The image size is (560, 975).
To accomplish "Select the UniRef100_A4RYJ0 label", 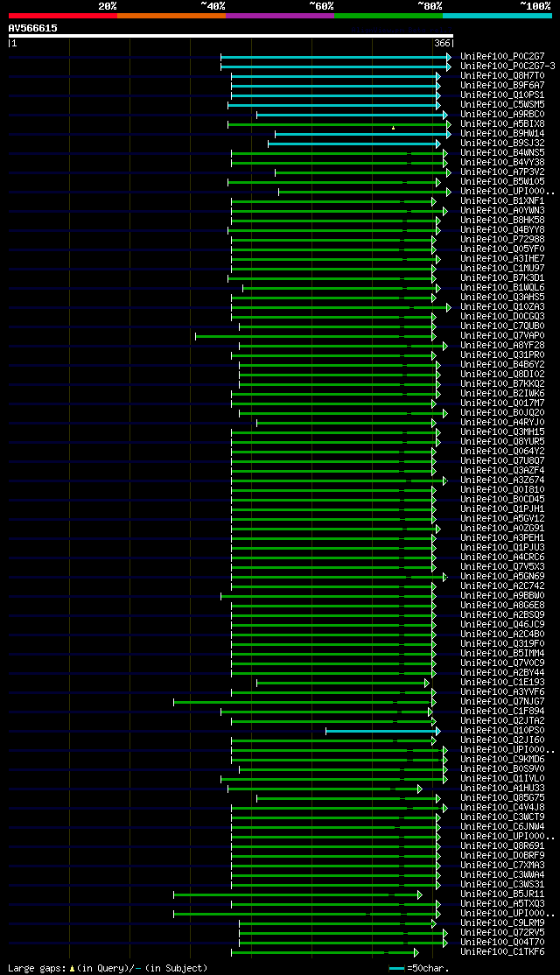I will pyautogui.click(x=503, y=422).
